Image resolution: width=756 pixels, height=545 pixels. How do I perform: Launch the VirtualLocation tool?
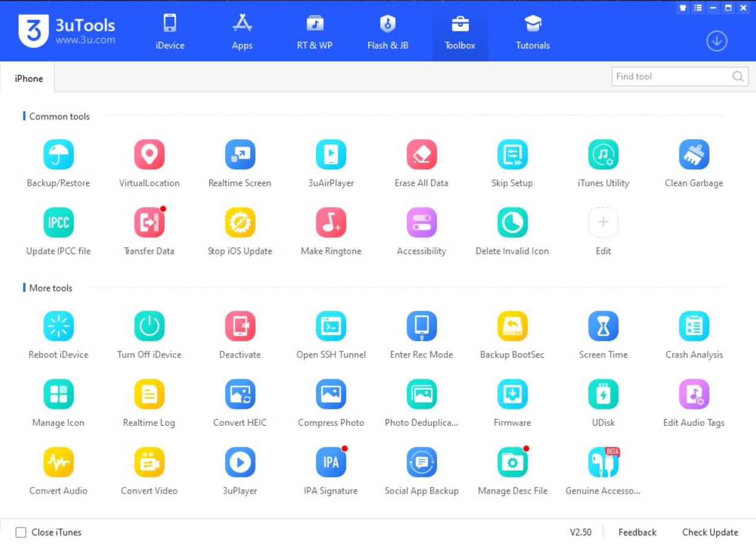coord(149,155)
